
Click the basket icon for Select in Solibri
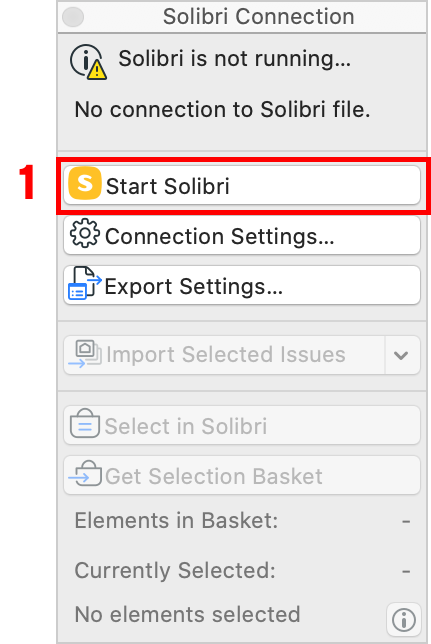(x=85, y=423)
